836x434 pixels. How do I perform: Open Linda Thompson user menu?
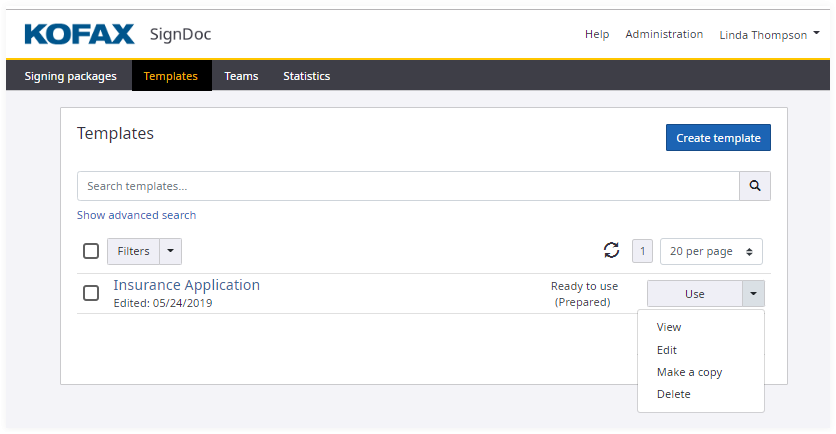coord(769,35)
